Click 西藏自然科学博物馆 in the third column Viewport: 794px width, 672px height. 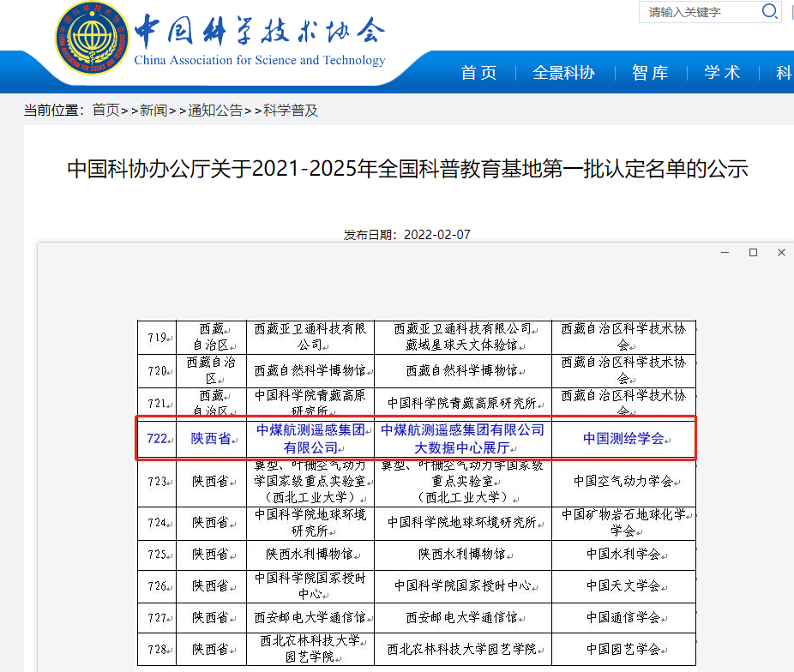[x=310, y=371]
